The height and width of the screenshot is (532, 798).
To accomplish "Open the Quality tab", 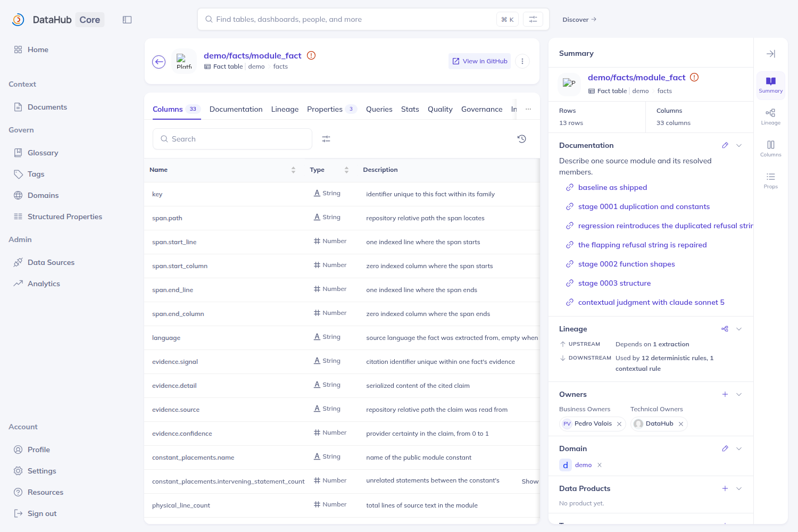I will 440,109.
